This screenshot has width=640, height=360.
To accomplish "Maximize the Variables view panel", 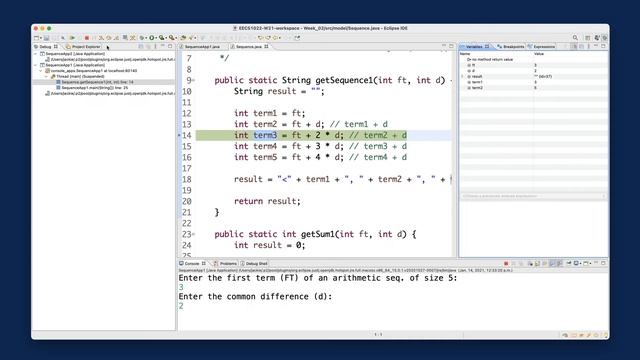I will (603, 46).
